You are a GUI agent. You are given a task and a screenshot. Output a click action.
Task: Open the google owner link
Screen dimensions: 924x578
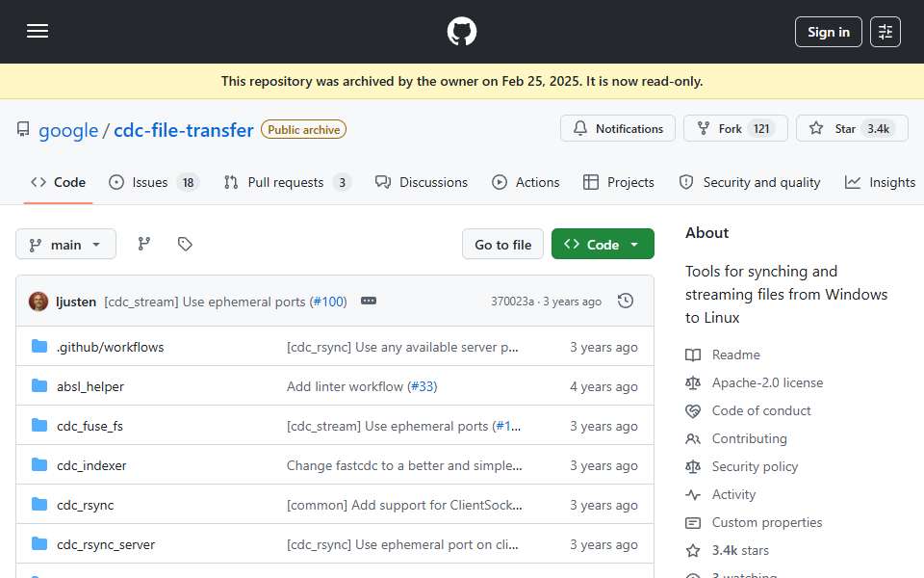[68, 130]
